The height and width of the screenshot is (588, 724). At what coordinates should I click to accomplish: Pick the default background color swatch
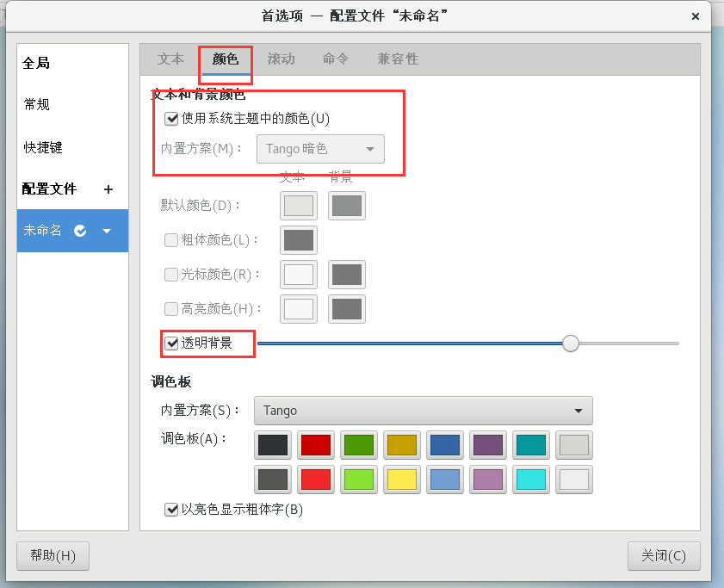(347, 206)
